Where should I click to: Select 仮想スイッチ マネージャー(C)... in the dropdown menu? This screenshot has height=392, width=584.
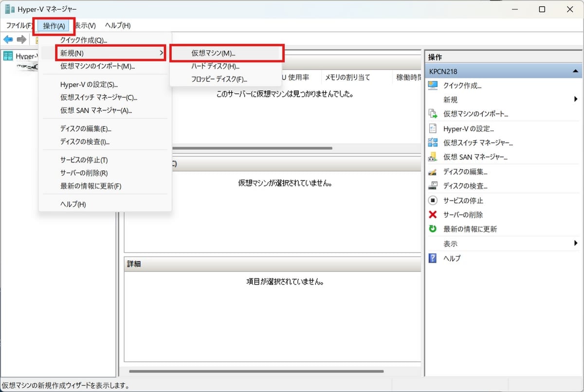tap(99, 97)
